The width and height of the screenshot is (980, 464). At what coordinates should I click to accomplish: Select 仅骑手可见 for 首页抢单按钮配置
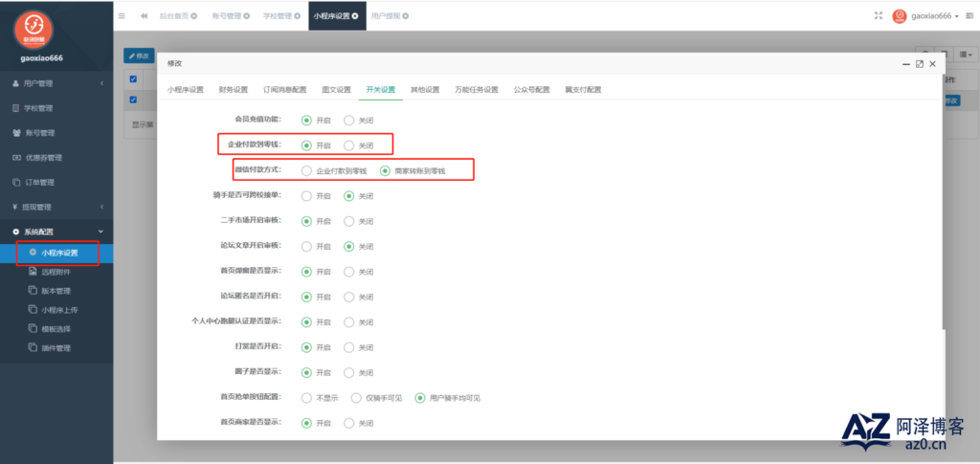[x=356, y=398]
